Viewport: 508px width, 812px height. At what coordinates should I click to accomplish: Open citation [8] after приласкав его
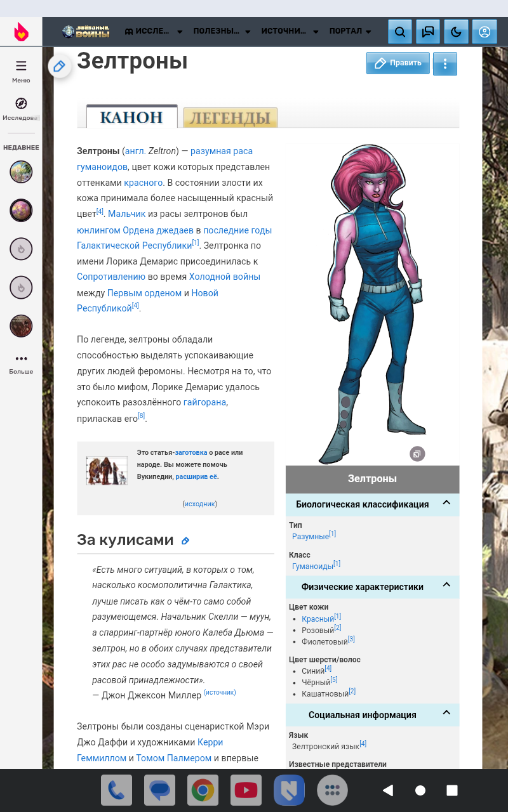pos(142,416)
